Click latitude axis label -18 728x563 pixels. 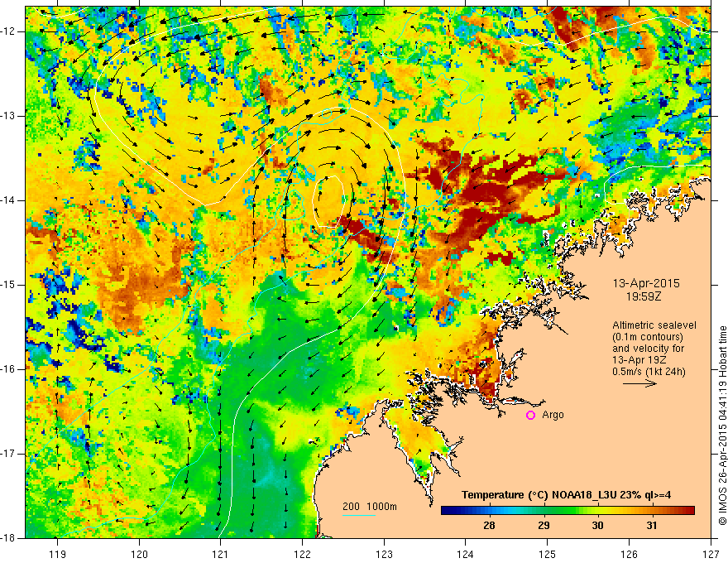click(9, 538)
